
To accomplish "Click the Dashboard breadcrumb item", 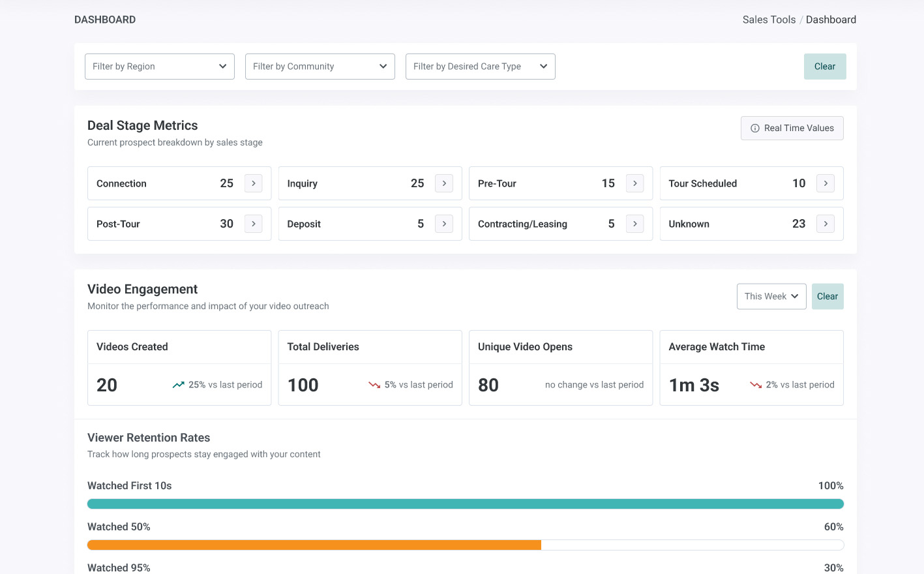I will click(831, 20).
